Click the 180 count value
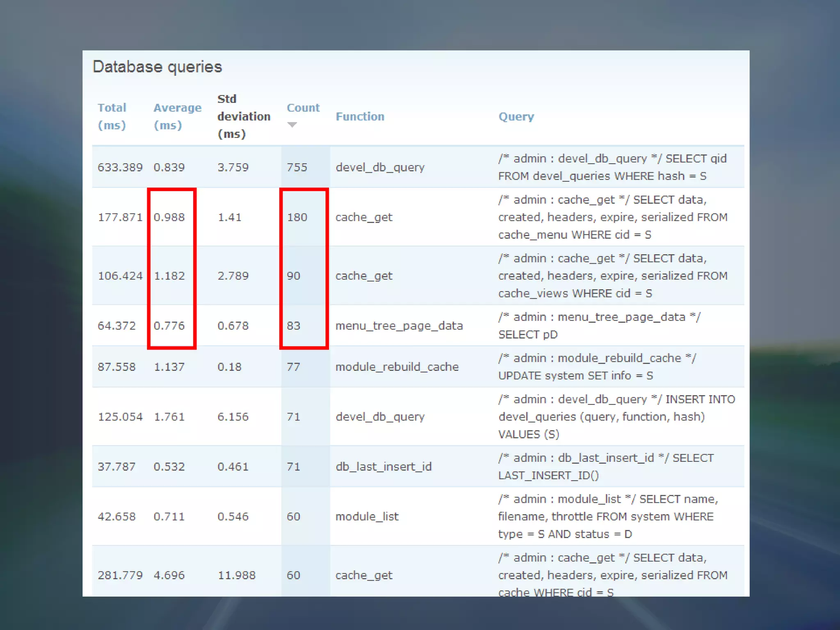The width and height of the screenshot is (840, 630). tap(297, 217)
